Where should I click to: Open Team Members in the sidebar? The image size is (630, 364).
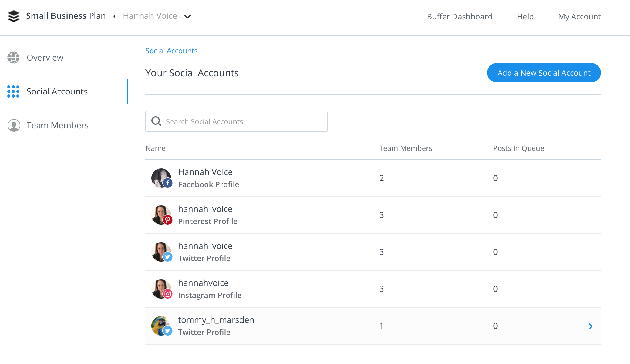(58, 125)
